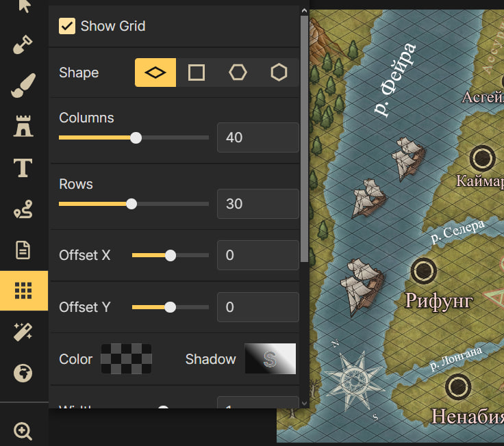Select the flat-top hexagon grid shape

(238, 73)
